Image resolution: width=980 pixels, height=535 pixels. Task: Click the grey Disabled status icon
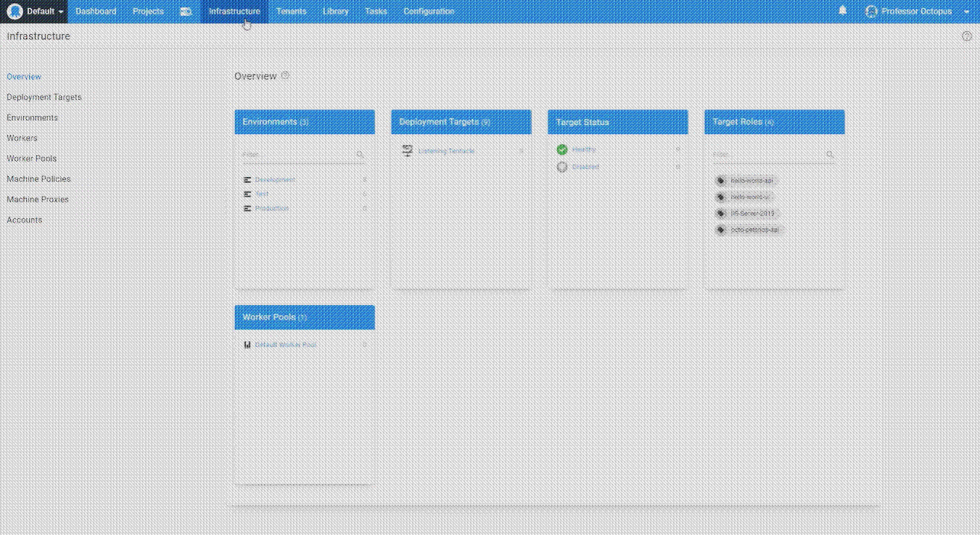click(561, 167)
